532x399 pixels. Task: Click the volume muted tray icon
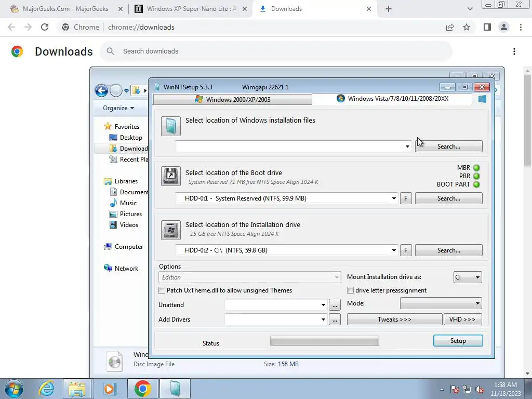[480, 390]
